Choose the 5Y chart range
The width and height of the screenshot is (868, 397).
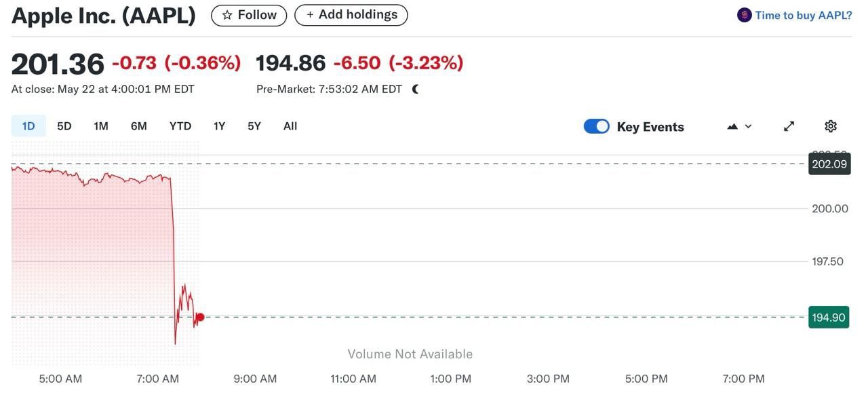[254, 126]
